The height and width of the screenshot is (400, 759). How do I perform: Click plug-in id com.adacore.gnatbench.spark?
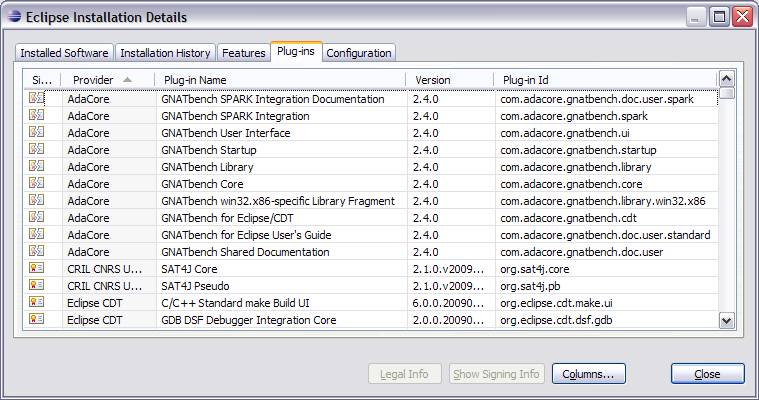pyautogui.click(x=574, y=116)
